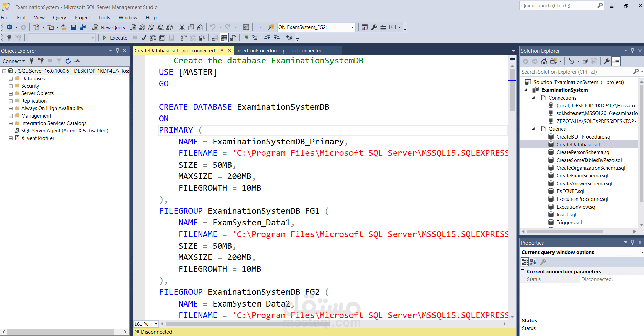Click the Execute button
Image resolution: width=644 pixels, height=336 pixels.
(x=115, y=38)
